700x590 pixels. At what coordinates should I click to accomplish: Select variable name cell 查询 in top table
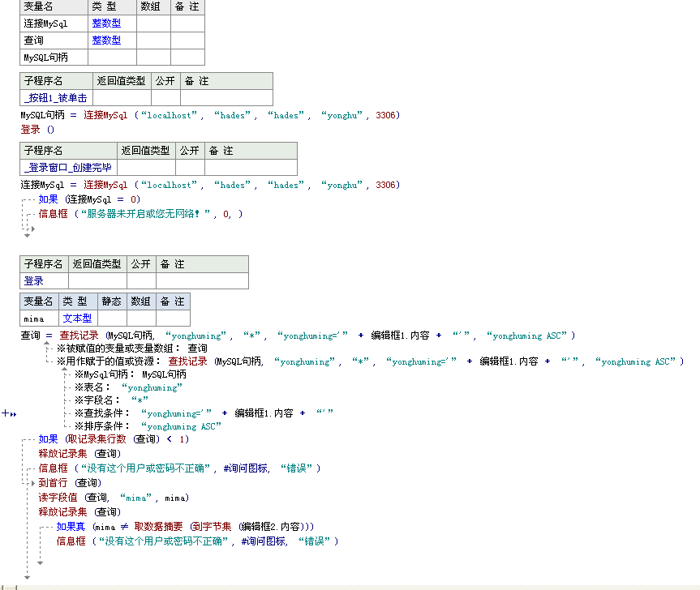tap(54, 41)
